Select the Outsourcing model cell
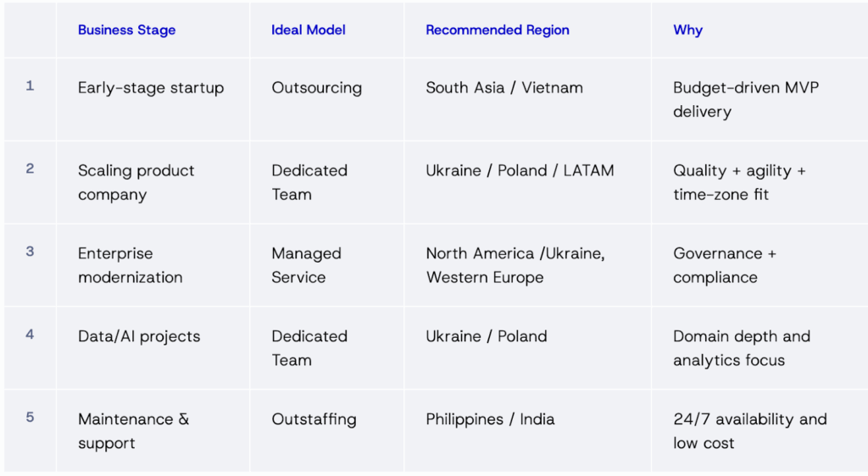Image resolution: width=868 pixels, height=476 pixels. coord(316,87)
